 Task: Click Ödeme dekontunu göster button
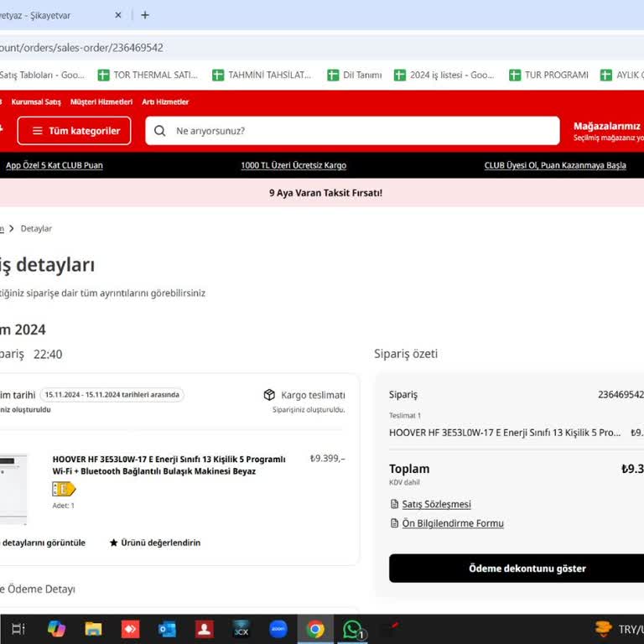[517, 568]
